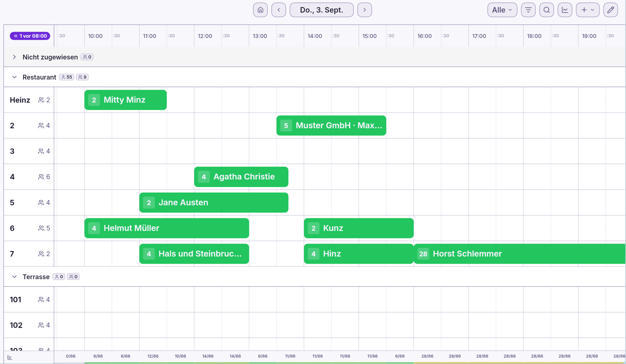Open the Muster GmbH reservation
Viewport: 626px width, 364px height.
(331, 125)
